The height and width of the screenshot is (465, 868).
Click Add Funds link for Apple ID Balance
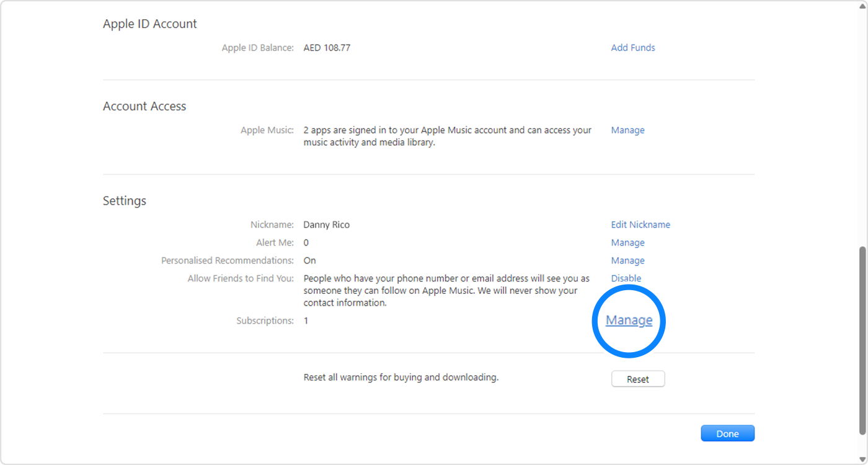click(633, 48)
